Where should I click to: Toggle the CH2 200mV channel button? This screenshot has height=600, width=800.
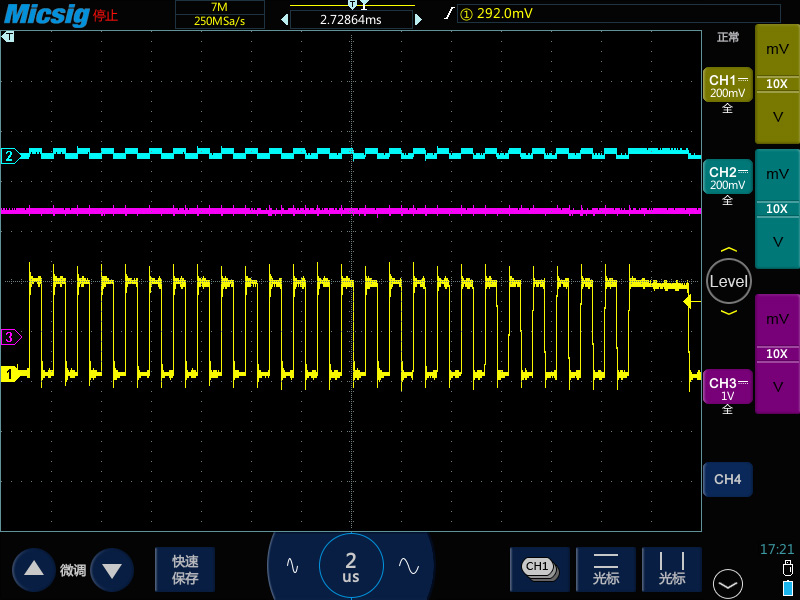(x=727, y=178)
